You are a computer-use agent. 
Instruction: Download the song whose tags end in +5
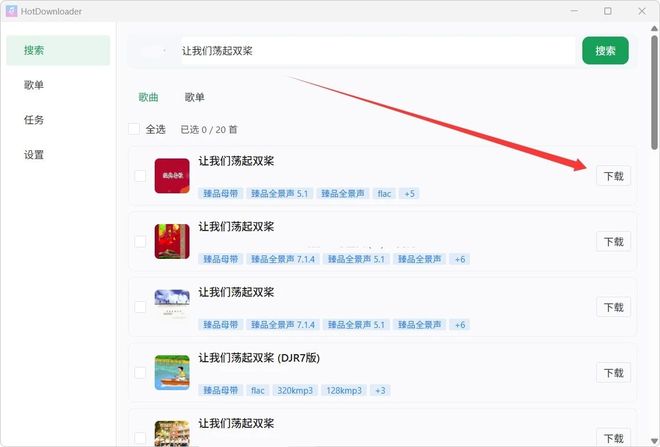(613, 176)
